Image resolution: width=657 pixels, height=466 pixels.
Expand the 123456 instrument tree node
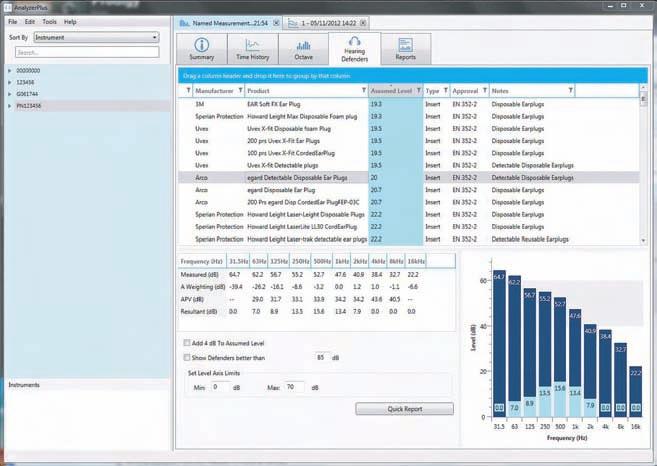[x=10, y=83]
